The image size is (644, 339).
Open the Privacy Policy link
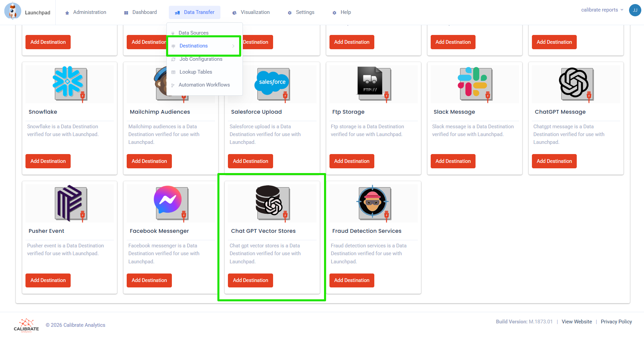(x=616, y=322)
